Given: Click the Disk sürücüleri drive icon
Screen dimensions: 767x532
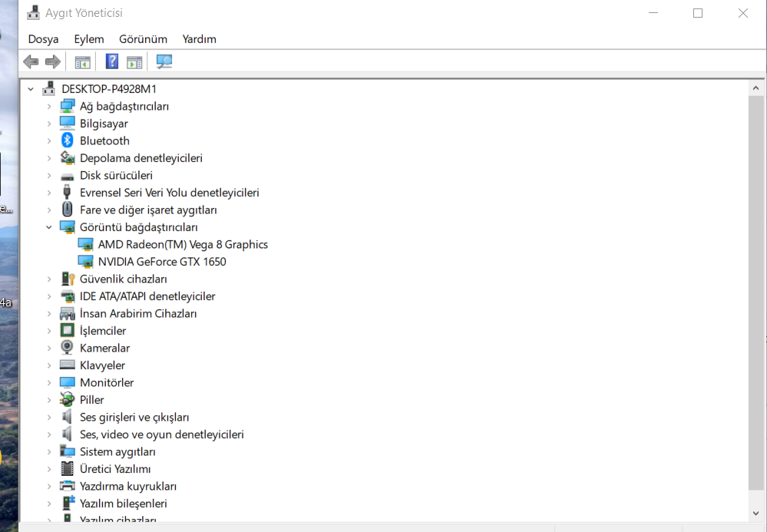Looking at the screenshot, I should (x=67, y=176).
